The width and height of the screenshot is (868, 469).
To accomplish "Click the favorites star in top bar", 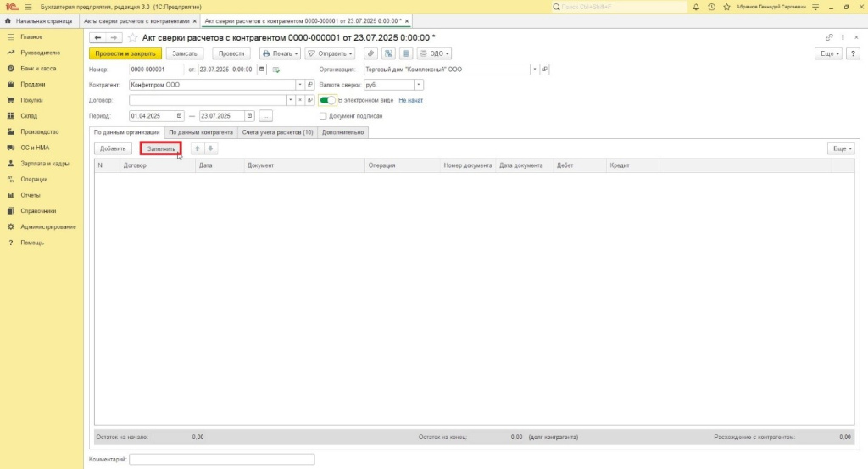I will click(x=725, y=7).
